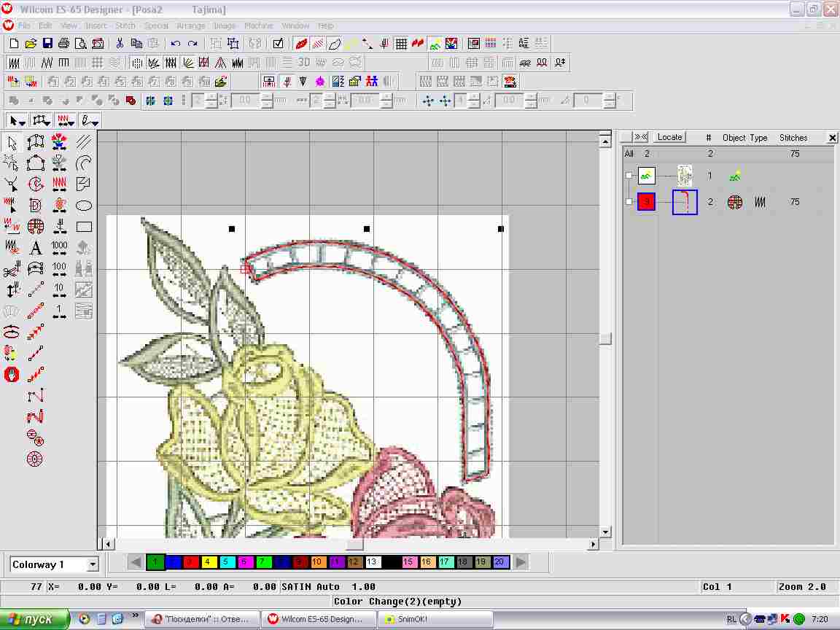Select the ellipse shape tool
Image resolution: width=840 pixels, height=630 pixels.
click(84, 206)
